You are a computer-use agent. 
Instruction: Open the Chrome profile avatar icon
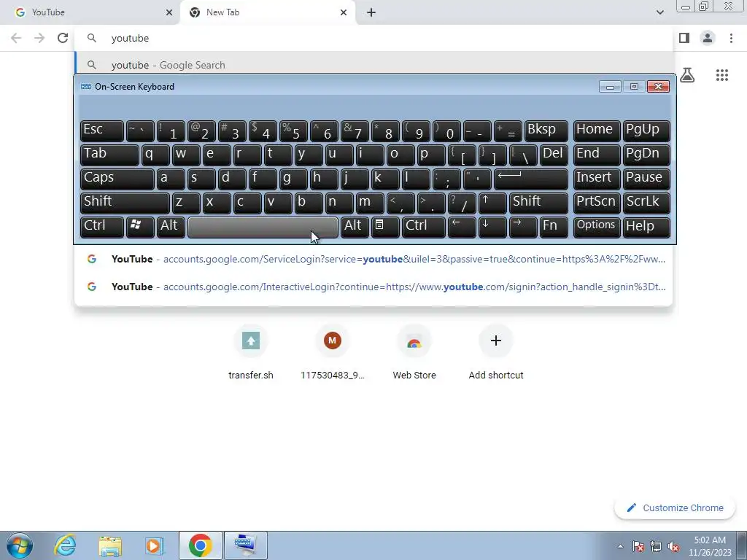708,38
